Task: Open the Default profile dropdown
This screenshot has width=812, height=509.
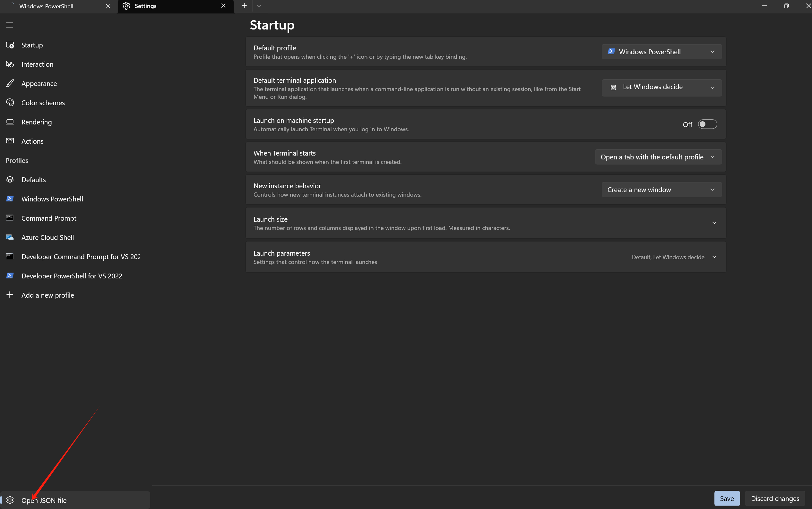Action: click(661, 52)
